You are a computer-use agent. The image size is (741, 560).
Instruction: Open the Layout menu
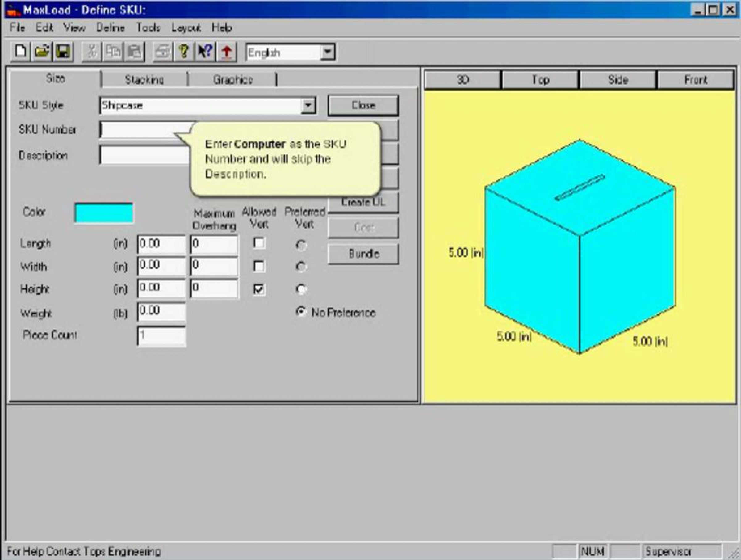[186, 27]
